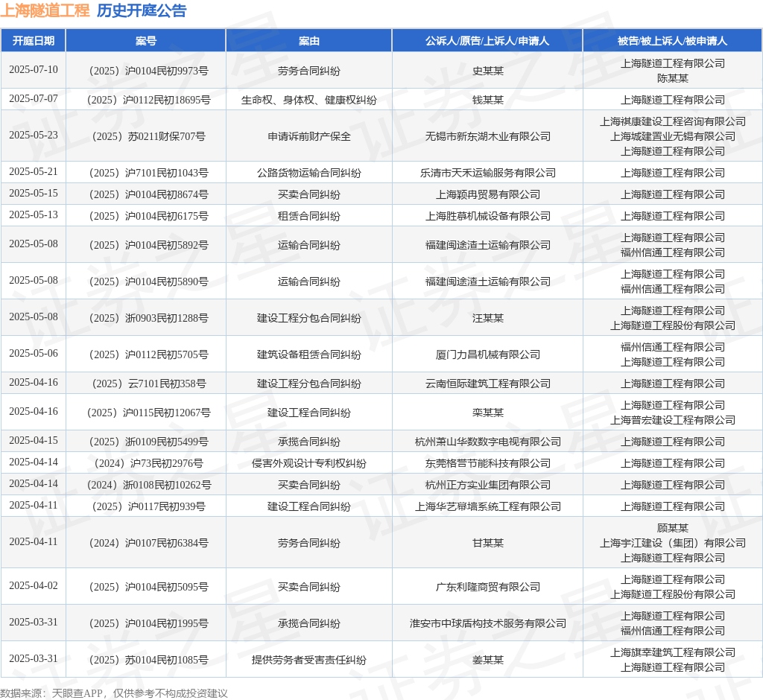Viewport: 763px width, 700px height.
Task: Click cause 侵害外观设计专利权纠纷
Action: pyautogui.click(x=309, y=464)
